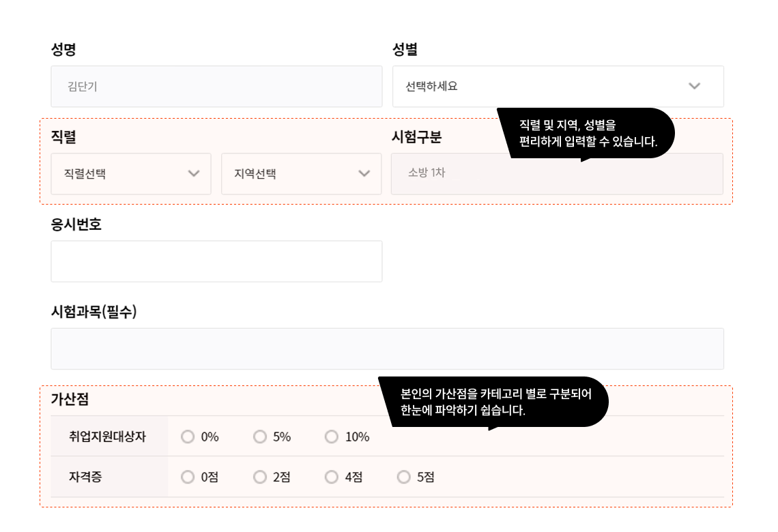This screenshot has width=778, height=532.
Task: Choose 10% for 취업지원대상자
Action: (332, 437)
